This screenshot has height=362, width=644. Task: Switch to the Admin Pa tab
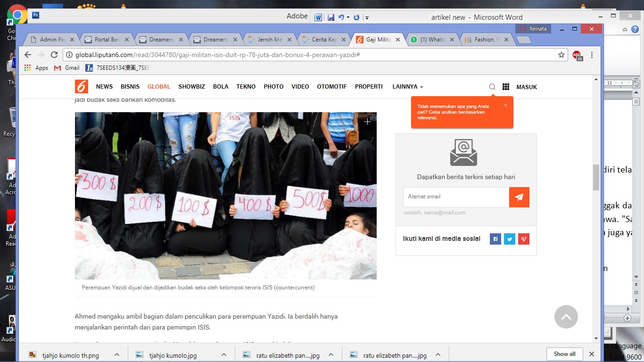pos(52,40)
